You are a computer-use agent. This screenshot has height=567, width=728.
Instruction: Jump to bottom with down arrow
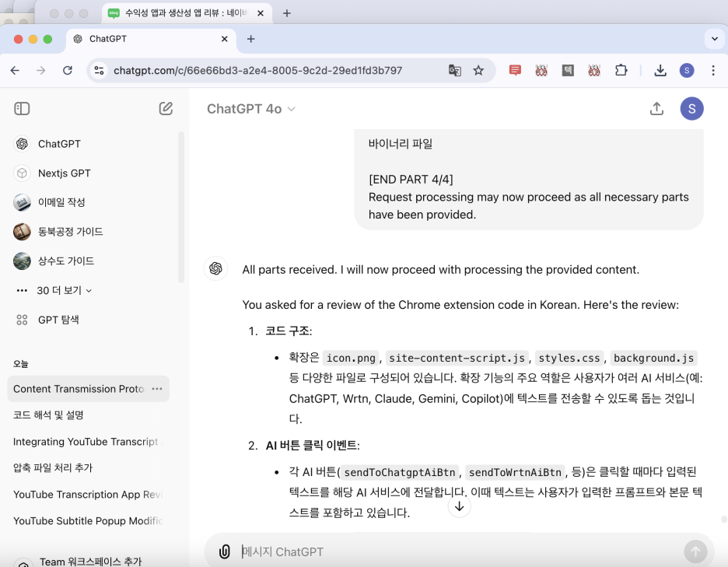(x=459, y=506)
